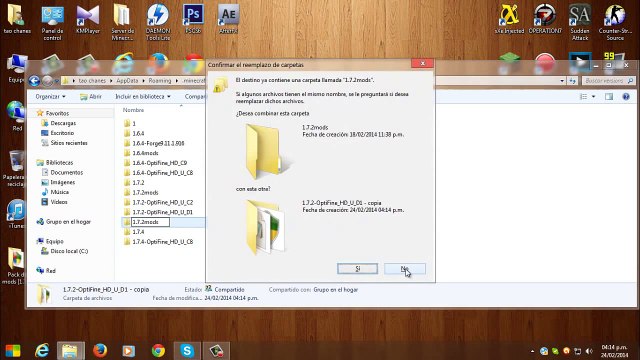The width and height of the screenshot is (640, 360).
Task: Click the Abrir toolbar button
Action: [x=91, y=97]
